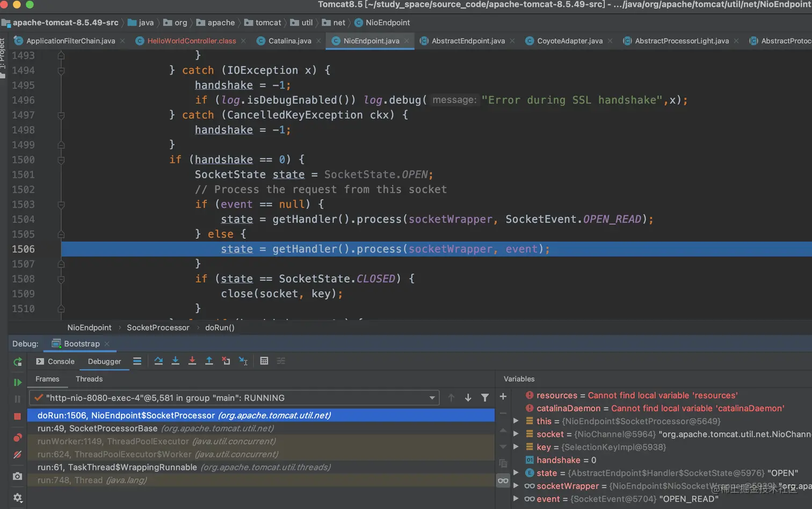The image size is (812, 509).
Task: Open the thread selector dropdown
Action: pos(432,398)
